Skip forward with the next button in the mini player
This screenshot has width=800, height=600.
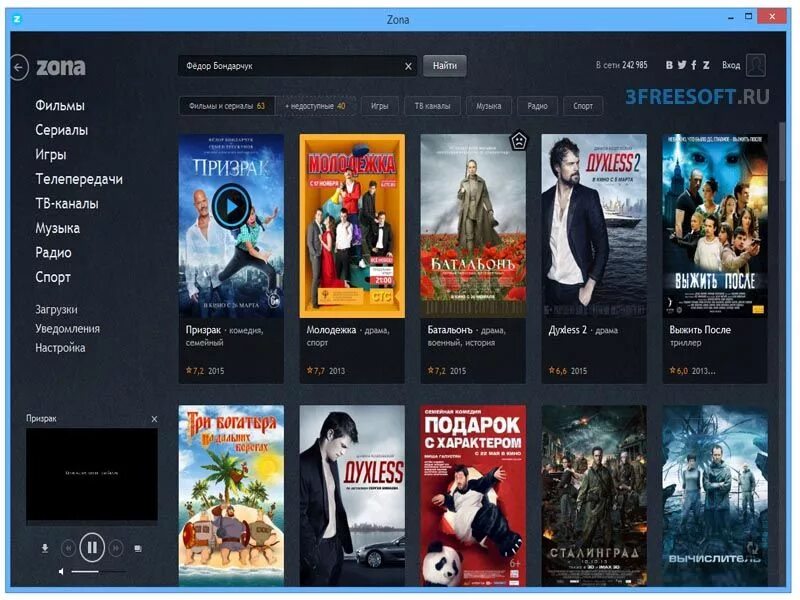(116, 548)
